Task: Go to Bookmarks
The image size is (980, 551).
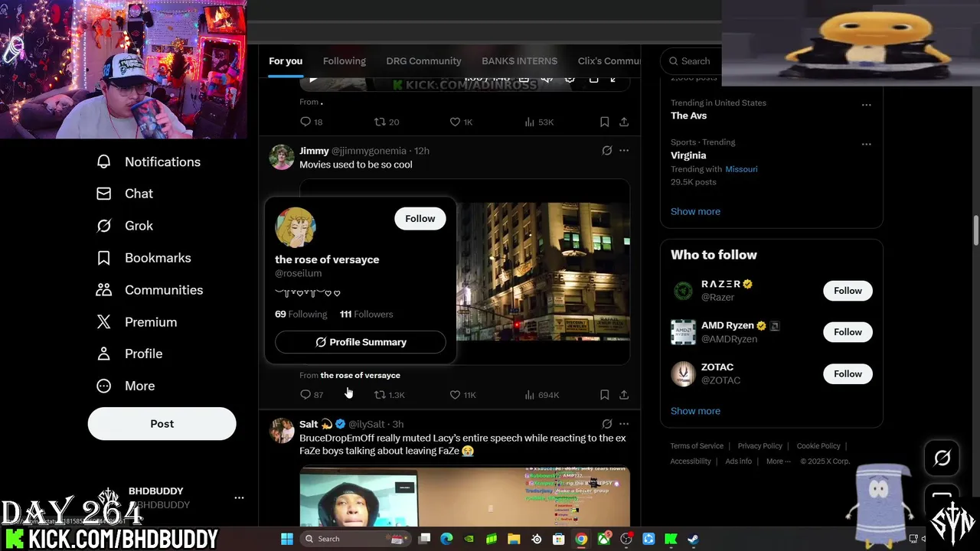Action: pos(143,258)
